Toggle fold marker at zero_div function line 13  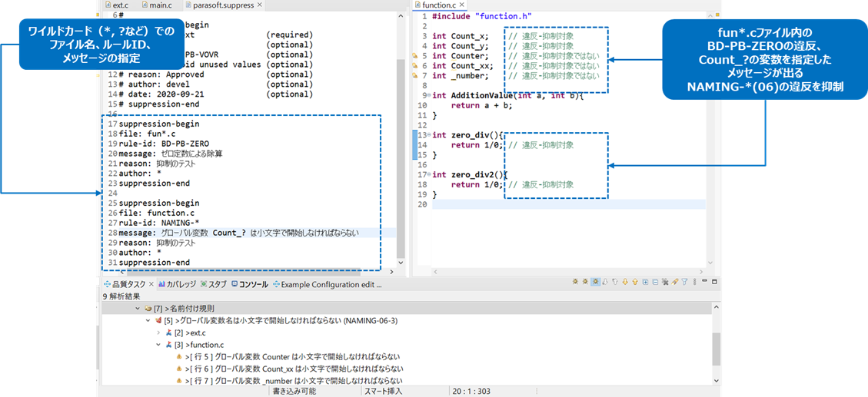coord(427,135)
